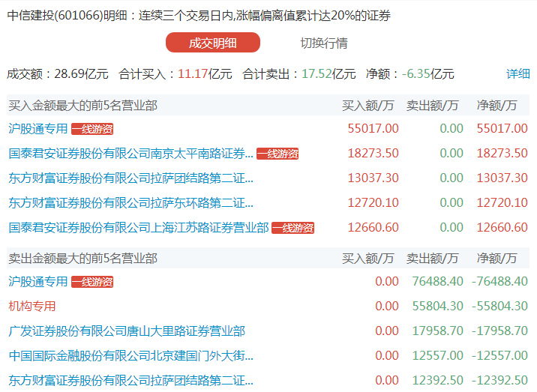Click the sell amount 12557.00
The width and height of the screenshot is (537, 392).
(x=437, y=356)
